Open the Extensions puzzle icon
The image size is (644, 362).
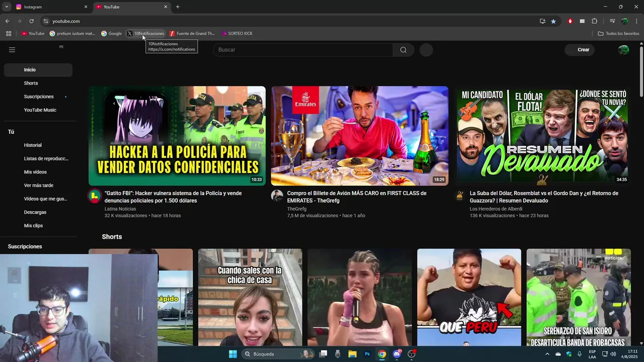point(594,21)
